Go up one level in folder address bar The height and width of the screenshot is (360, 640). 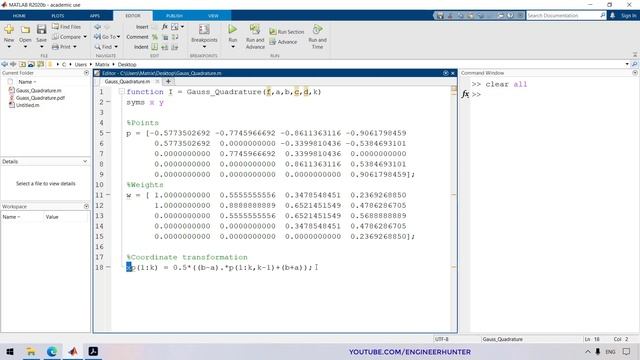point(22,64)
